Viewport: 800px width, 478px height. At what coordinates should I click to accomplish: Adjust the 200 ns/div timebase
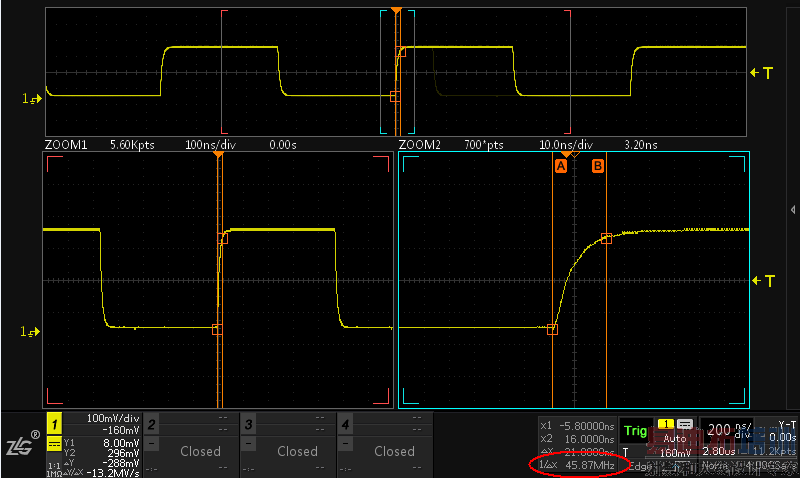click(x=729, y=430)
